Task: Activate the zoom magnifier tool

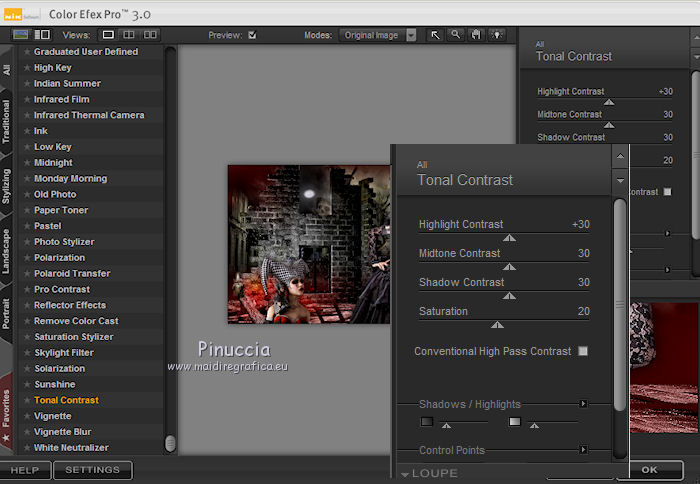Action: coord(455,35)
